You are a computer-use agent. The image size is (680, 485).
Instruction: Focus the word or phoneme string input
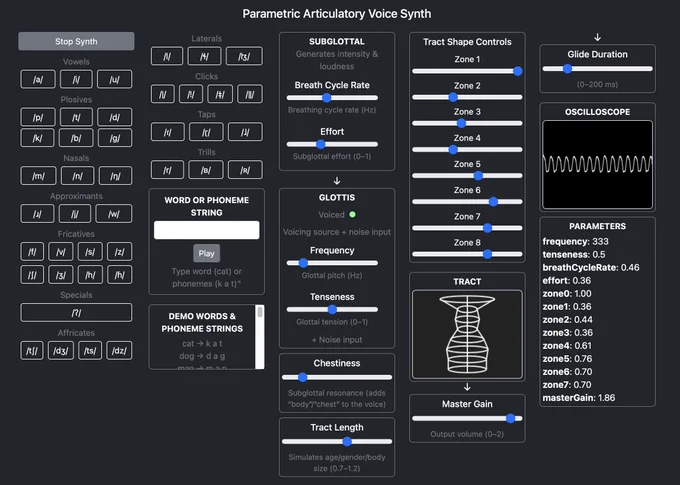(x=206, y=230)
